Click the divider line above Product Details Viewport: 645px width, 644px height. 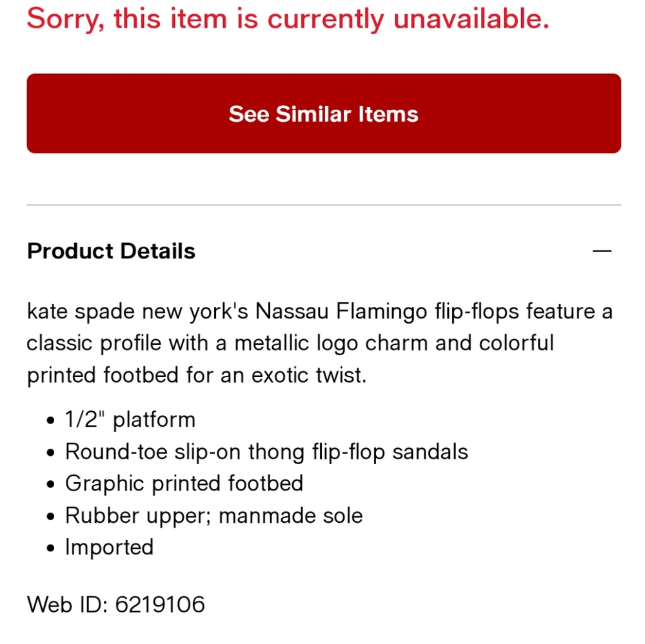point(322,205)
